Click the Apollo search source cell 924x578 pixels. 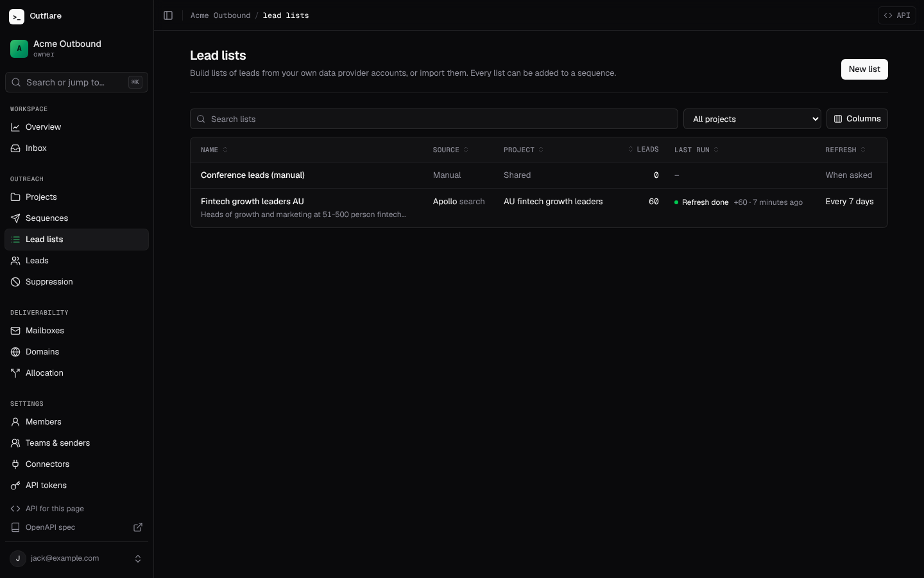459,202
